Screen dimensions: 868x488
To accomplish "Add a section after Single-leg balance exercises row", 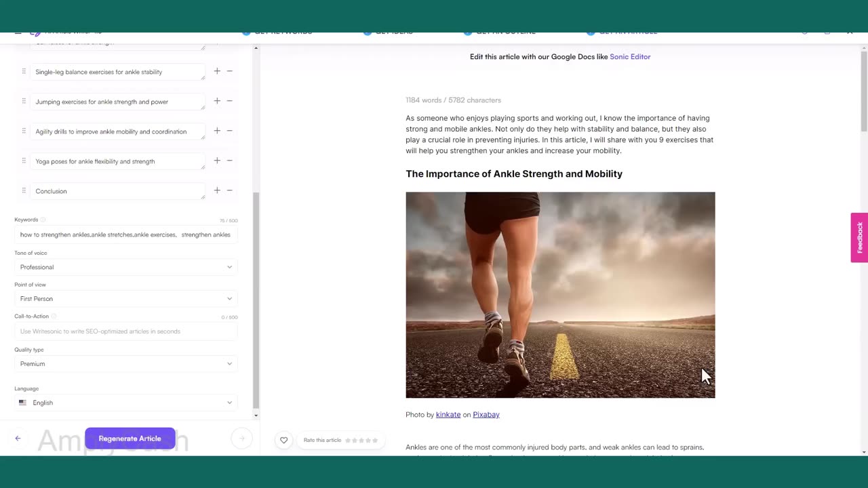I will click(x=217, y=71).
